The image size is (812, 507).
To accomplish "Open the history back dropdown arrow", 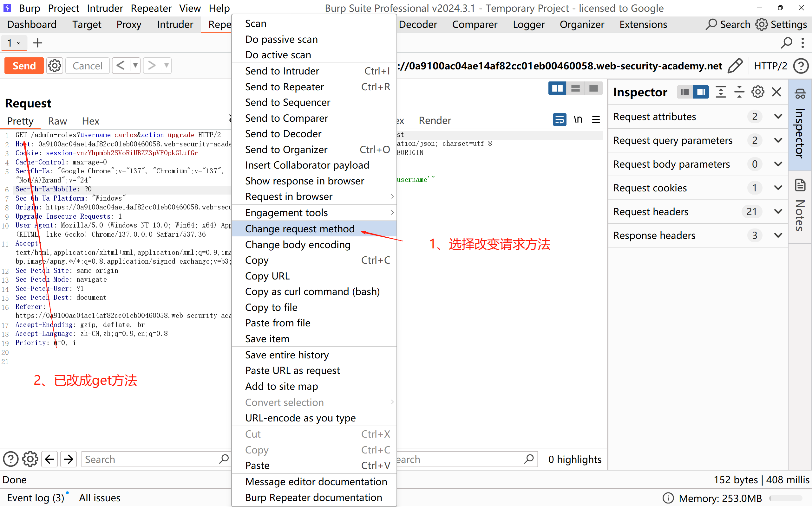I will [135, 66].
